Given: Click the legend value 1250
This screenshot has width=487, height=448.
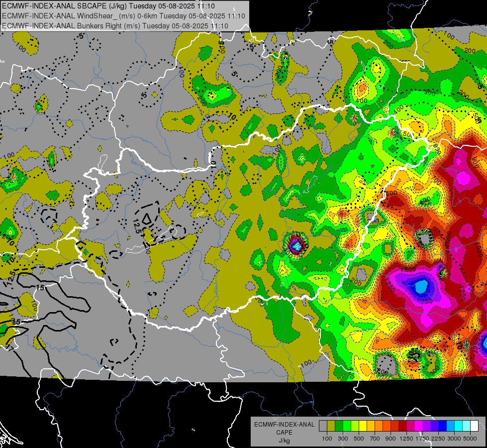Looking at the screenshot, I should pyautogui.click(x=406, y=439).
